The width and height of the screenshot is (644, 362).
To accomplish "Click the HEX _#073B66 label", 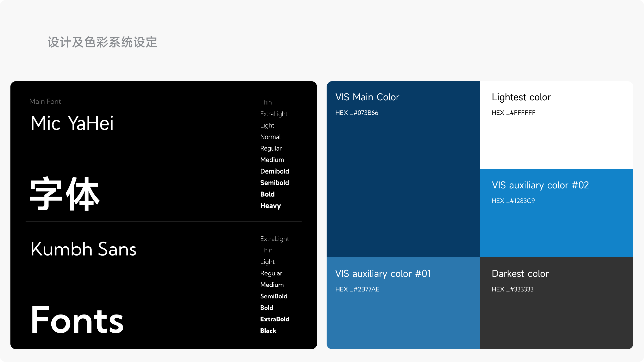I will tap(356, 113).
